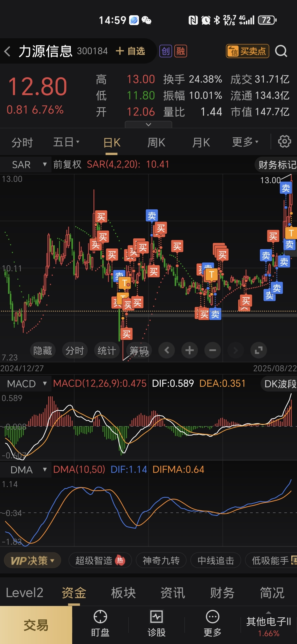Open the 资金 tab
297x644 pixels.
click(74, 592)
